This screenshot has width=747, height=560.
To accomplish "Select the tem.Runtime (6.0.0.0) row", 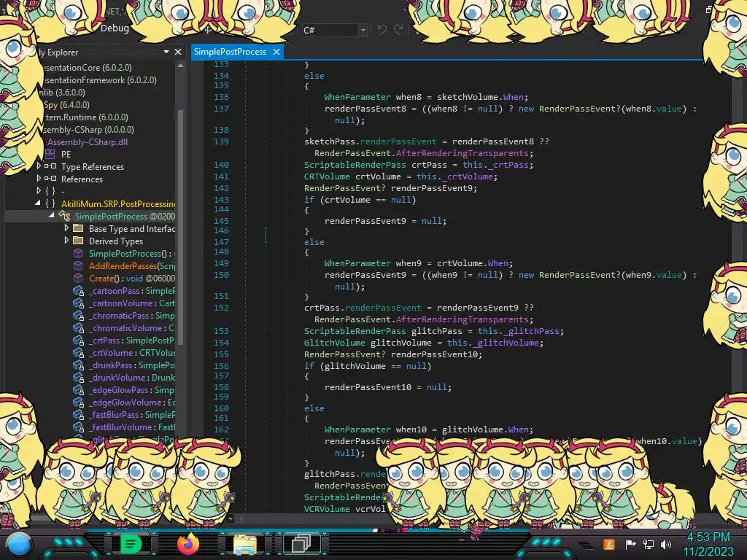I will [x=86, y=117].
